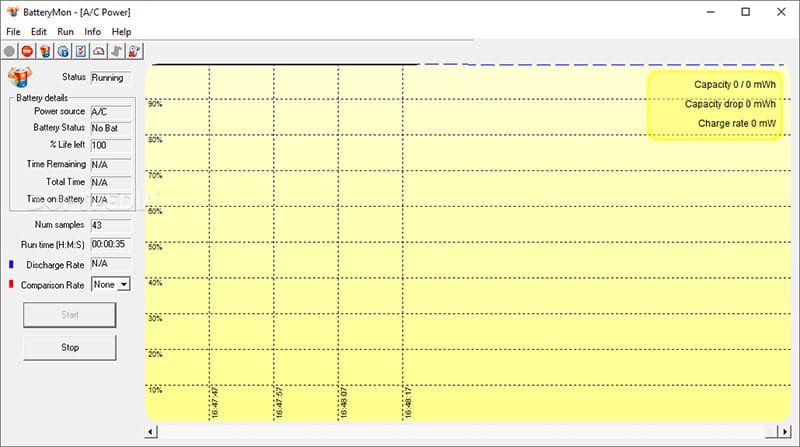Click the gray start circle toolbar icon
This screenshot has width=800, height=447.
10,51
